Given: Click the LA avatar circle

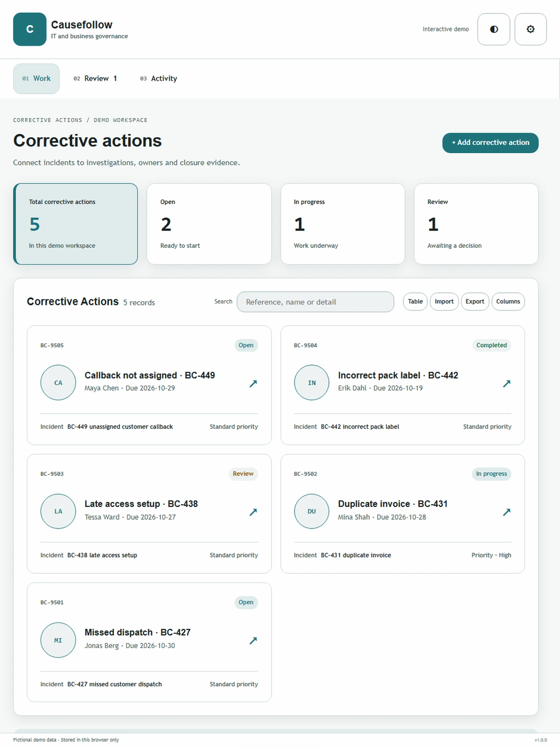Looking at the screenshot, I should (x=58, y=511).
